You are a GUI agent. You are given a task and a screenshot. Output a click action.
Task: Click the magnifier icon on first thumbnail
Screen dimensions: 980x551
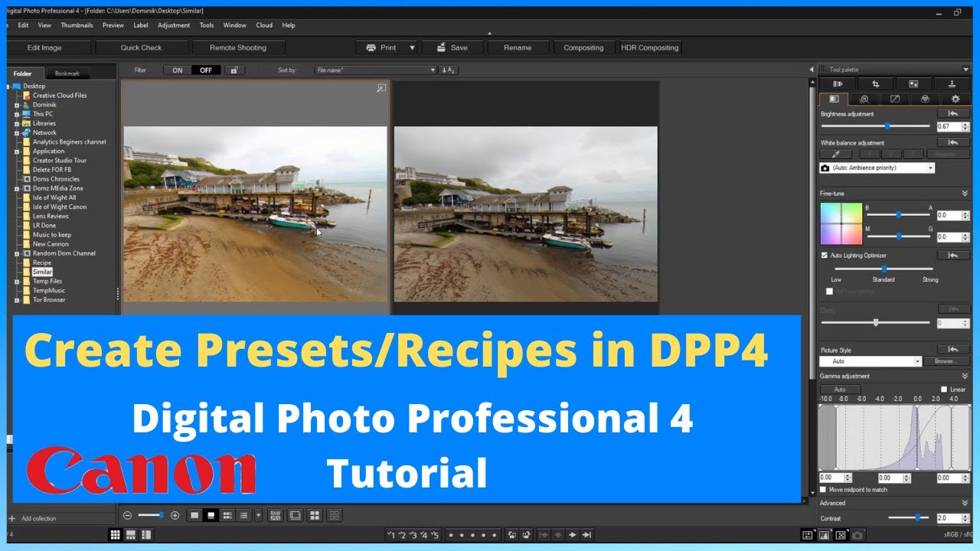click(381, 89)
